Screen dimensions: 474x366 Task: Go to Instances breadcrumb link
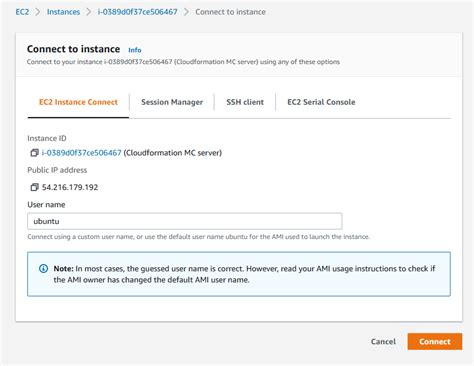pos(63,12)
